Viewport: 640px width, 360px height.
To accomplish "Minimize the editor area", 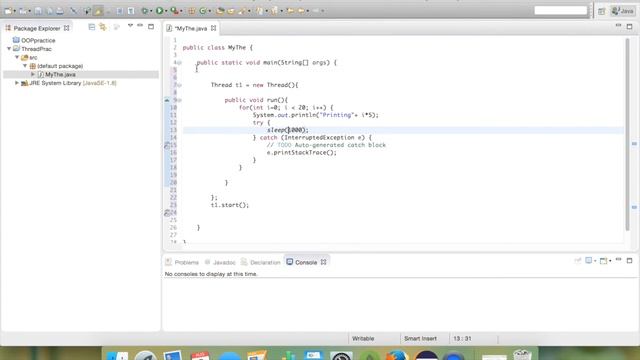I will 618,26.
